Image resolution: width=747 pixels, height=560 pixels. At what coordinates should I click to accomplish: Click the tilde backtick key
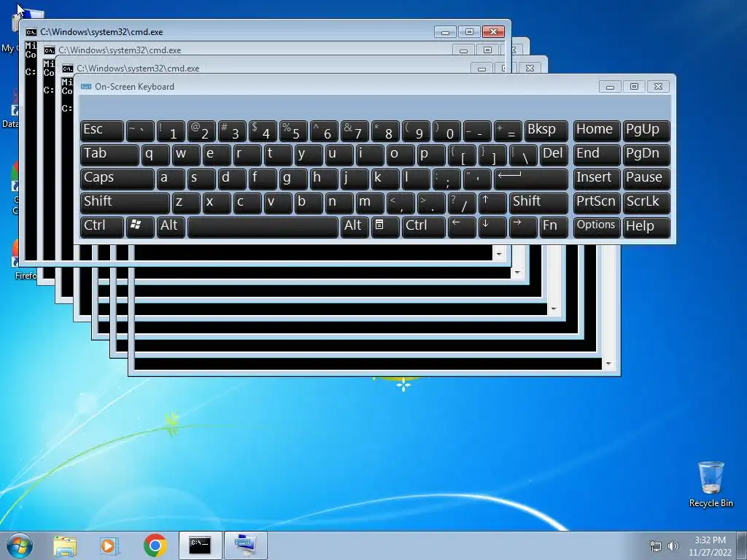[x=140, y=131]
